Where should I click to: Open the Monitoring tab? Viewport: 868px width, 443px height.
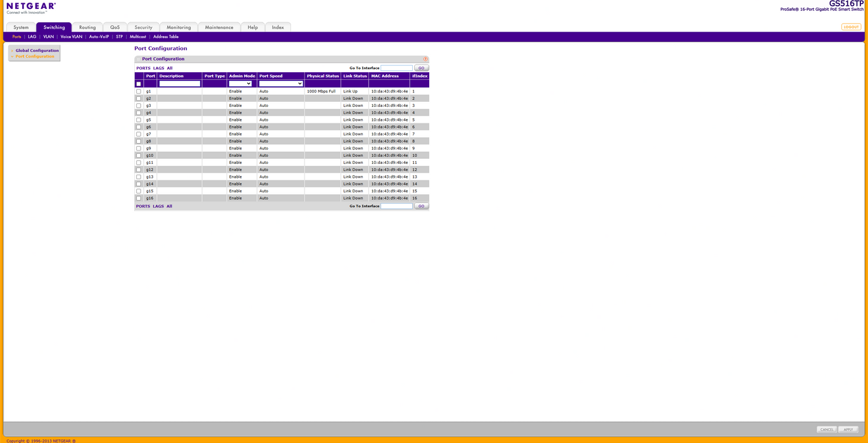pos(179,27)
